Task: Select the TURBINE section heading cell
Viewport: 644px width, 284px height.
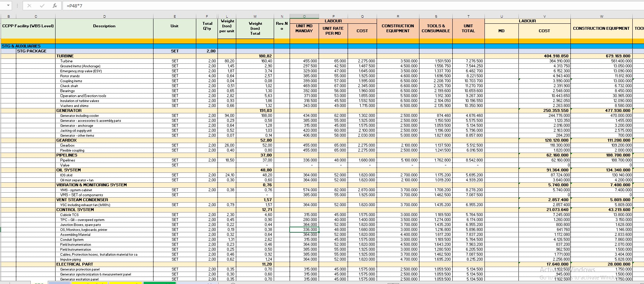Action: (104, 56)
